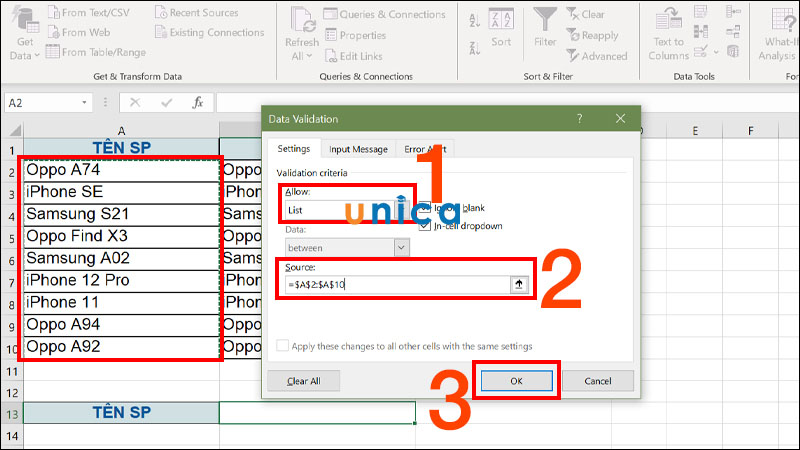Click Remove Duplicates icon
The height and width of the screenshot is (450, 800).
click(701, 32)
